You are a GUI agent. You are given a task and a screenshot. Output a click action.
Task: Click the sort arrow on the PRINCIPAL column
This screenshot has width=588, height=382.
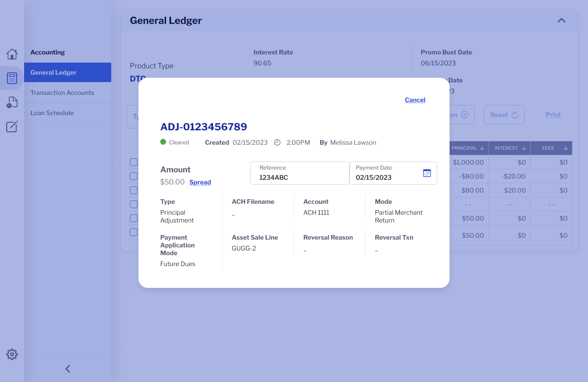(482, 148)
